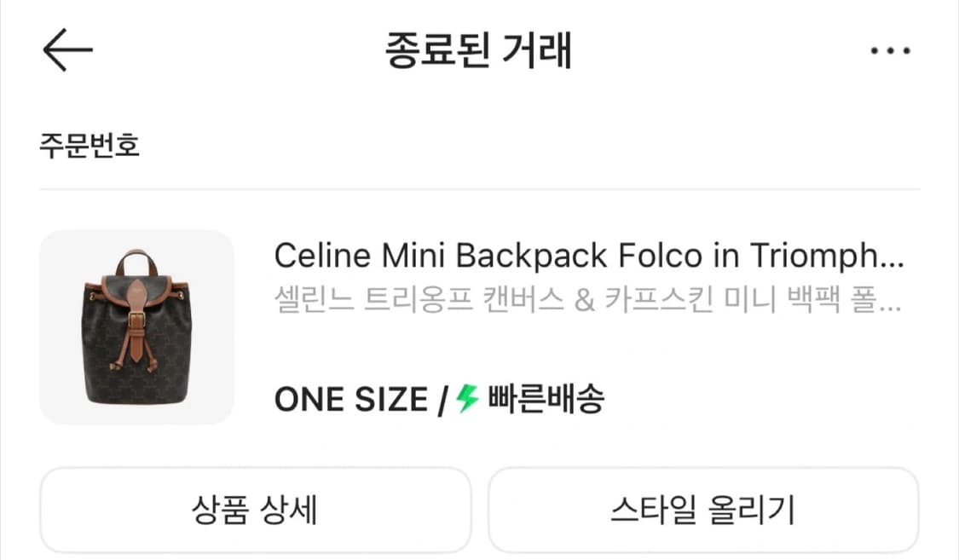Screen dimensions: 959x560
Task: Select the 종료된 거래 page title
Action: 478,50
